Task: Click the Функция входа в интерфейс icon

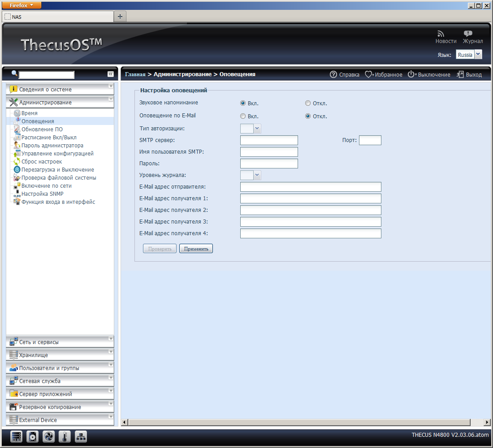Action: pos(17,202)
